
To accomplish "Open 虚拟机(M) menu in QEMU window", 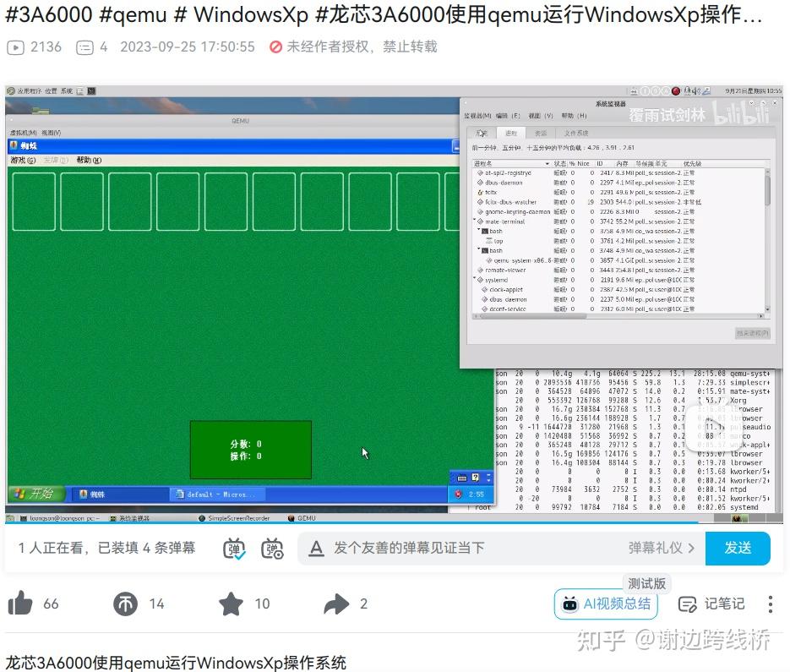I will coord(23,133).
